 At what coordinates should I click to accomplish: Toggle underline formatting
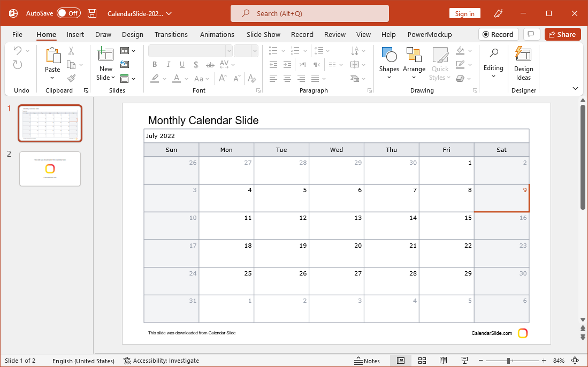pos(182,64)
